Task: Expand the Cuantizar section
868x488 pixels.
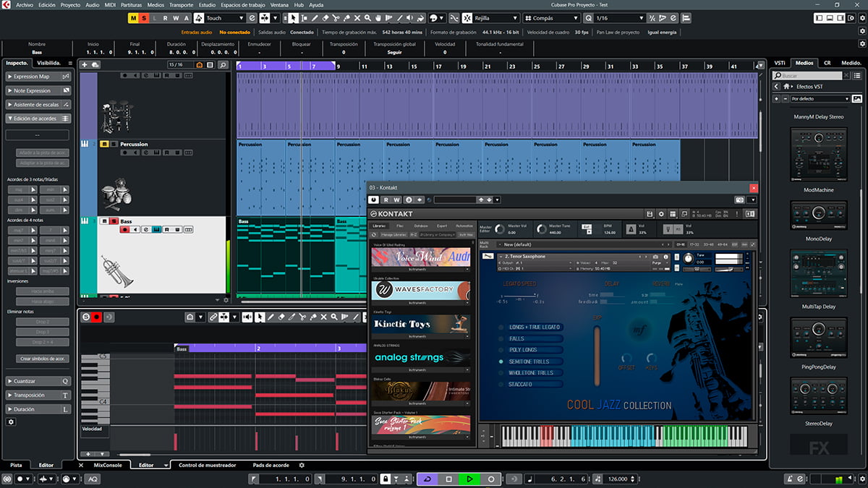Action: click(38, 381)
